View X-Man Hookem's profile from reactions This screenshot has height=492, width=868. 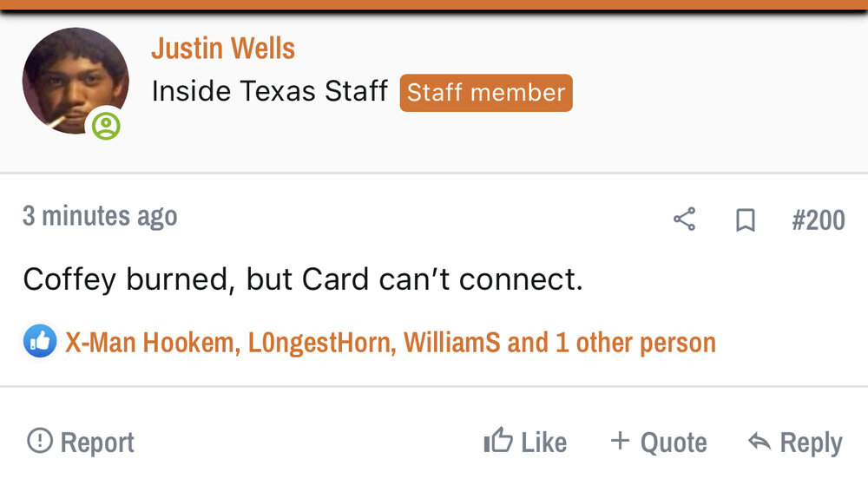(151, 343)
